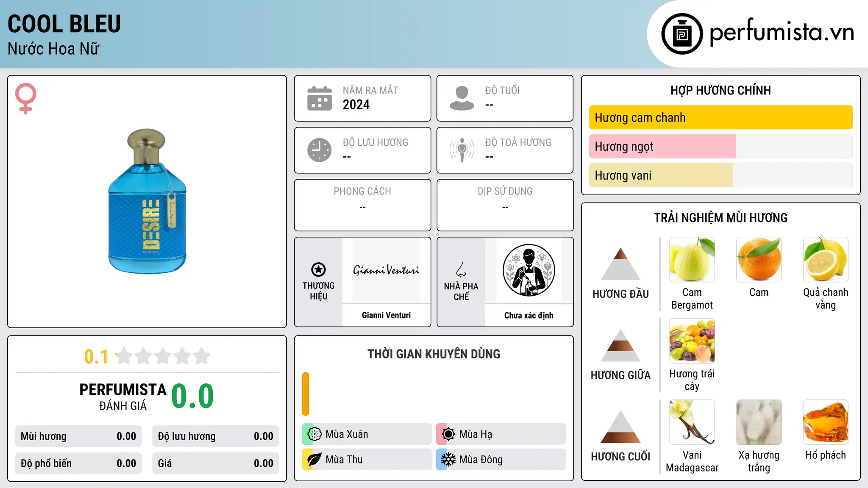
Task: Open the Vani Madagascar note image
Action: [692, 422]
